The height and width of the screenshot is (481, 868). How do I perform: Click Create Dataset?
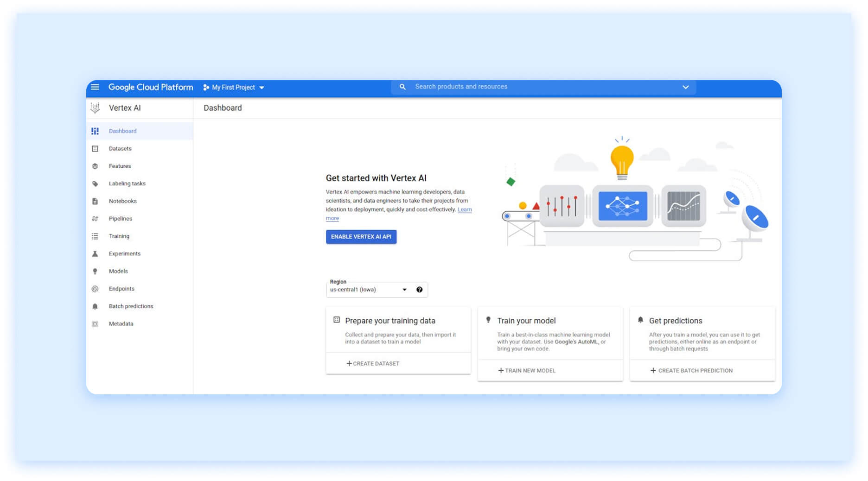(373, 363)
